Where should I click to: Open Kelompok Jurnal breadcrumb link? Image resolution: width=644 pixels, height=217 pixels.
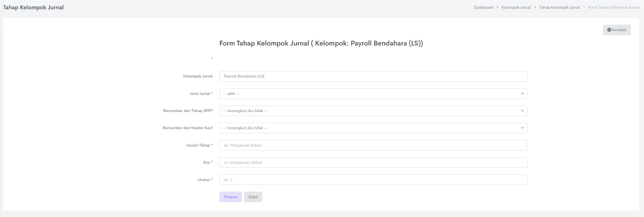pos(516,7)
